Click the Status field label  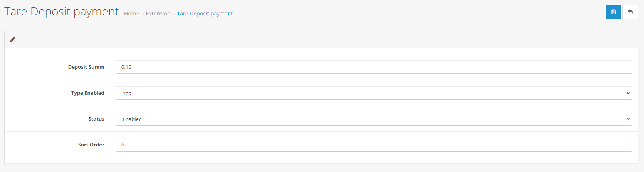pyautogui.click(x=96, y=119)
